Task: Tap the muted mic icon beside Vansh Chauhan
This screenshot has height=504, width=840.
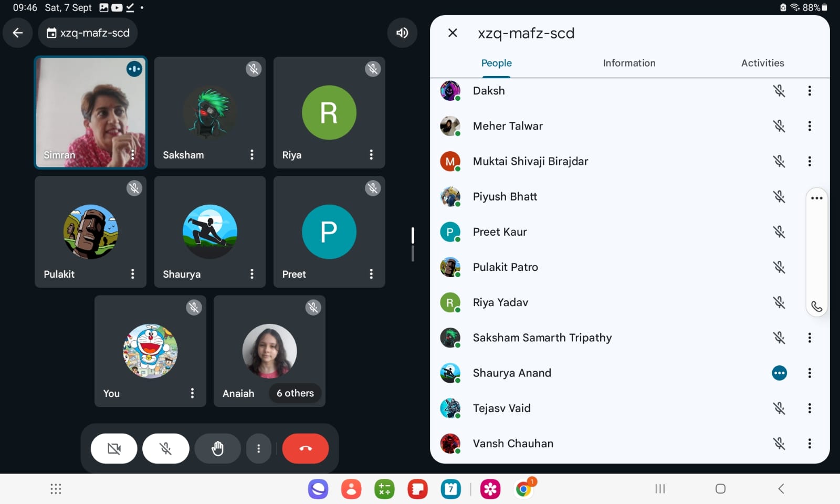Action: pos(779,444)
